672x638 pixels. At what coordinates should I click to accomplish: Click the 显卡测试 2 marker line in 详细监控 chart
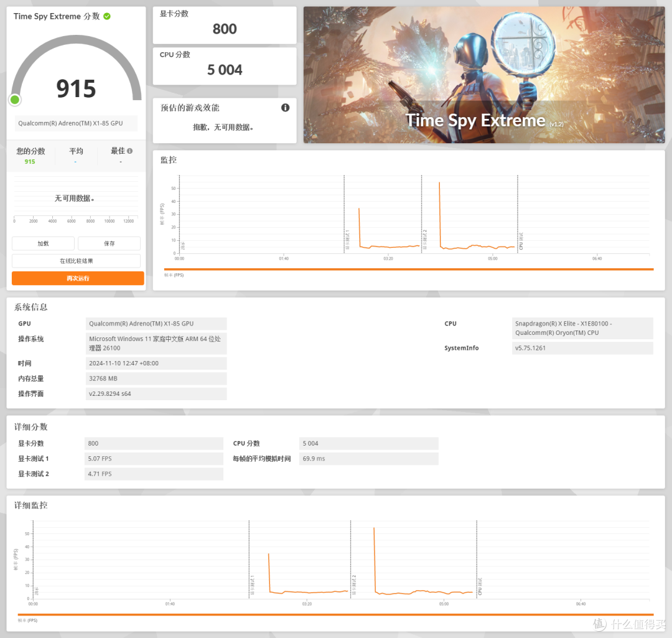(x=350, y=560)
